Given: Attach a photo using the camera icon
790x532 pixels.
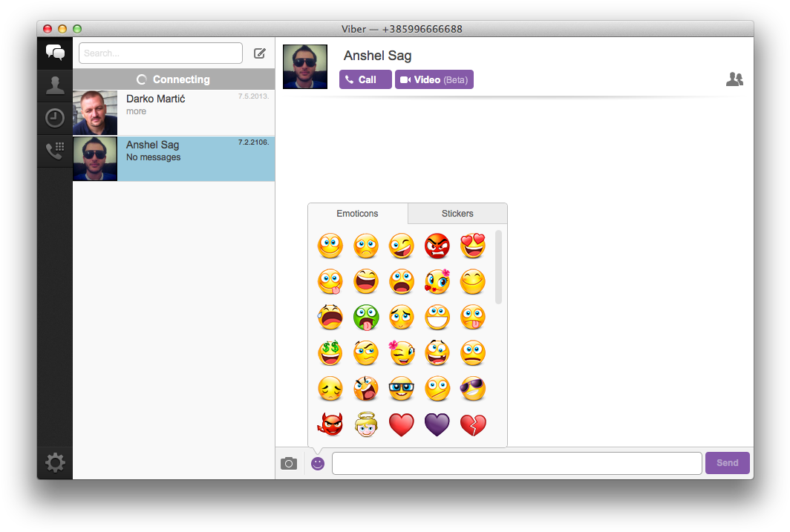Looking at the screenshot, I should point(289,462).
